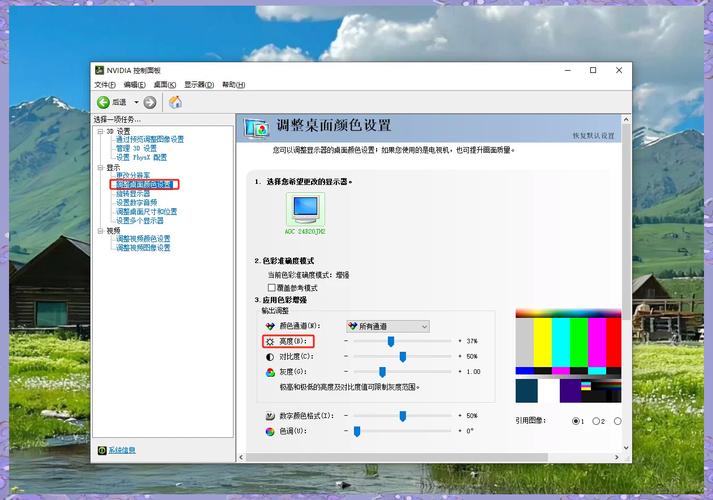Open the 颜色通道 所有通道 dropdown
The image size is (713, 500).
(387, 326)
